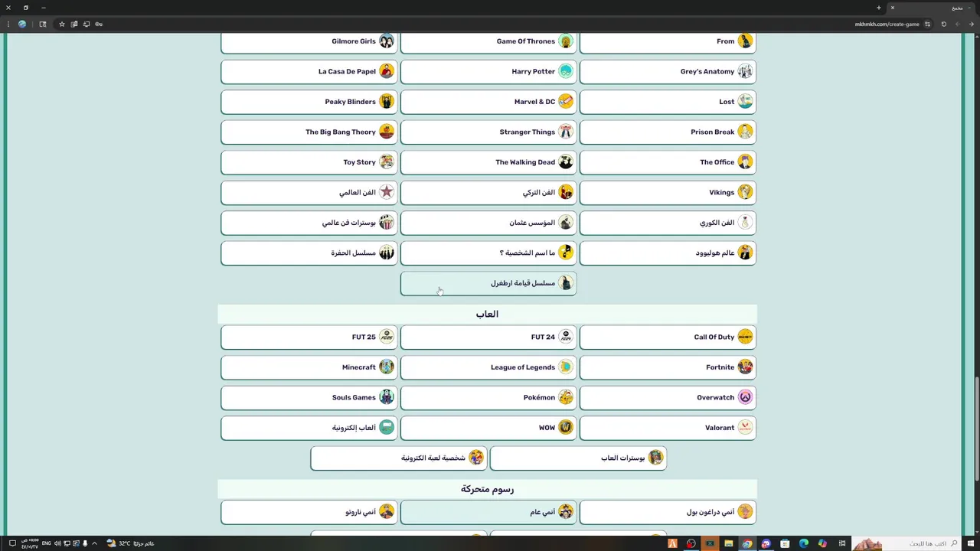Select العاب إلكترونية category
The image size is (980, 551).
point(309,428)
